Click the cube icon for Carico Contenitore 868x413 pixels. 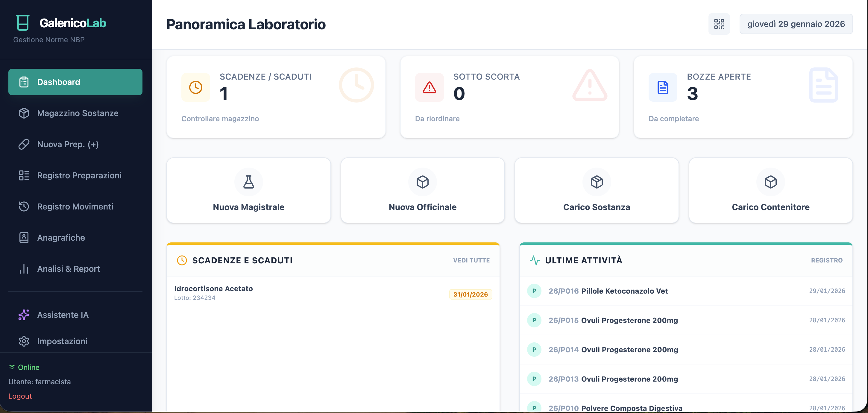(770, 182)
